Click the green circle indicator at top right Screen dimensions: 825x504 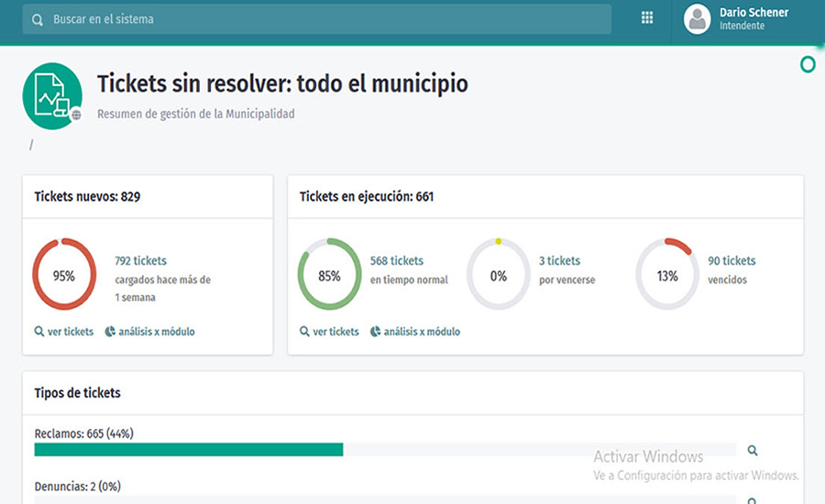click(x=808, y=65)
